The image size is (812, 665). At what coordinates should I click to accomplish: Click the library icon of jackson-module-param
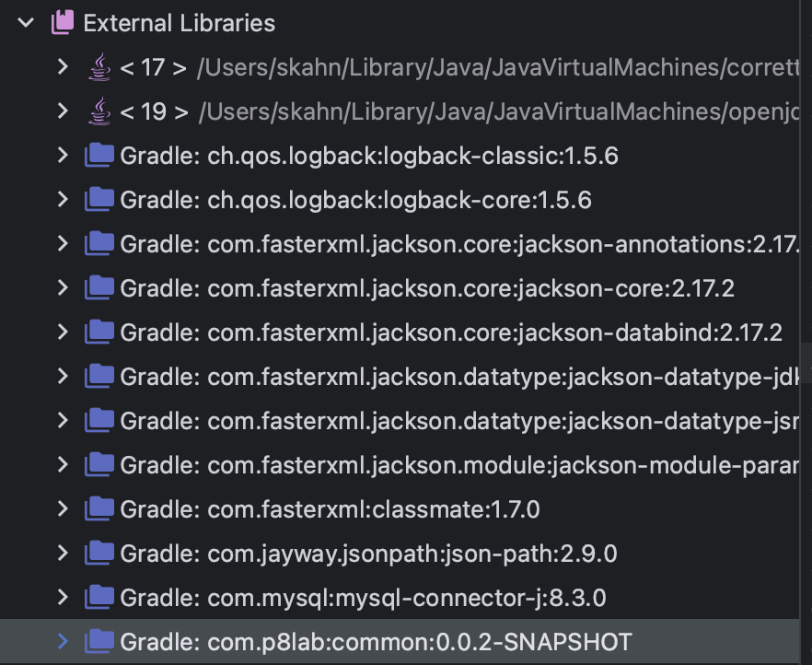pos(99,464)
